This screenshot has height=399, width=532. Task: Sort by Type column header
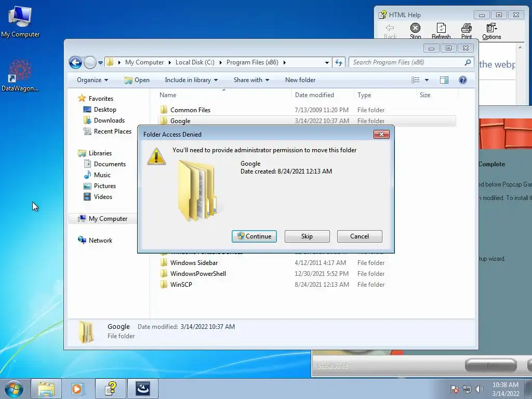click(x=385, y=95)
